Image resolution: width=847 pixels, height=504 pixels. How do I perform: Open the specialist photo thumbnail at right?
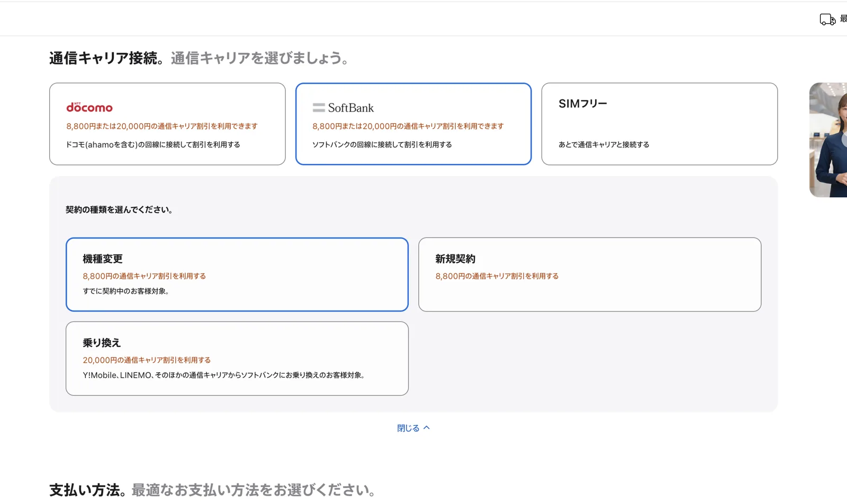point(828,140)
